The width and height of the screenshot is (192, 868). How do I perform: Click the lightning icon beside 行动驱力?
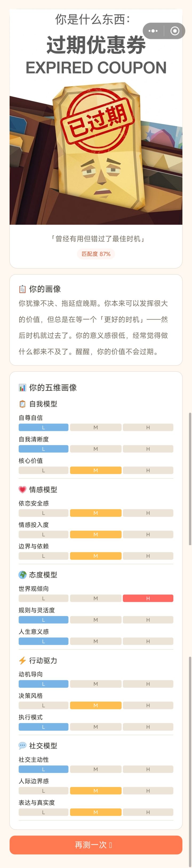click(x=22, y=660)
